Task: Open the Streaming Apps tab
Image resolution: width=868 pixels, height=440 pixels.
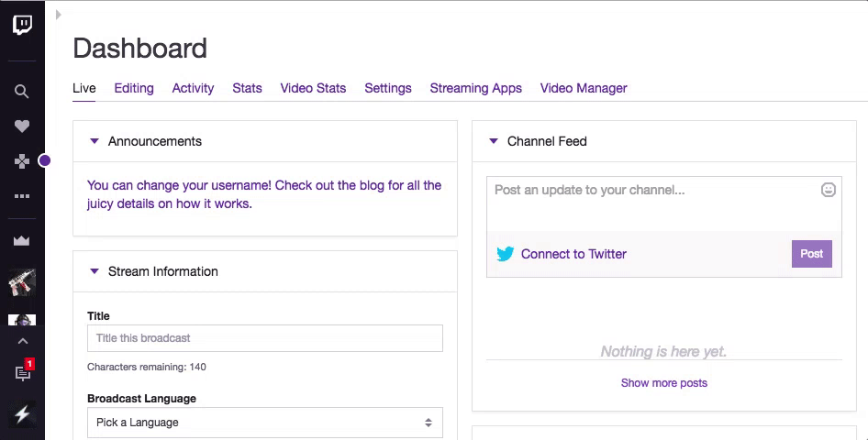Action: pos(475,88)
